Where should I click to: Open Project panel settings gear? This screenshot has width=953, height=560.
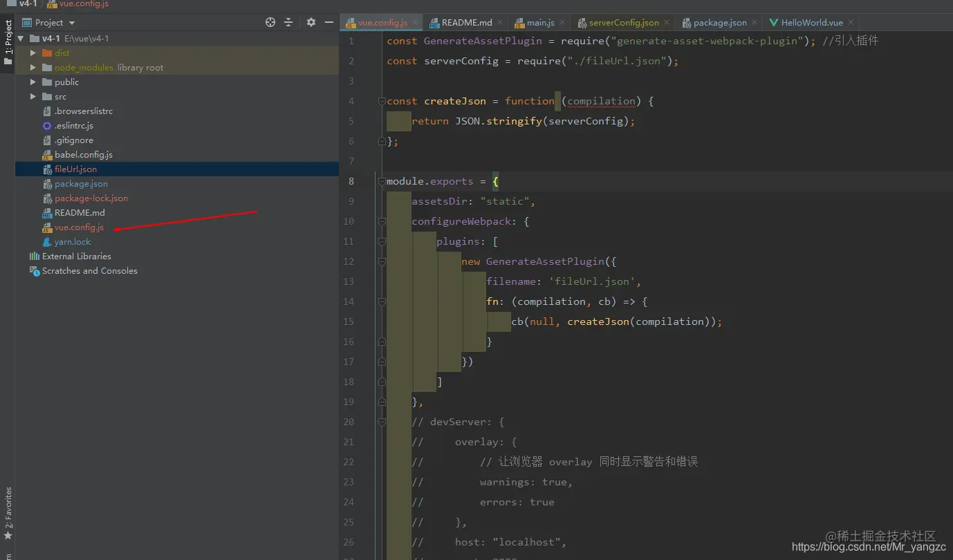click(311, 22)
